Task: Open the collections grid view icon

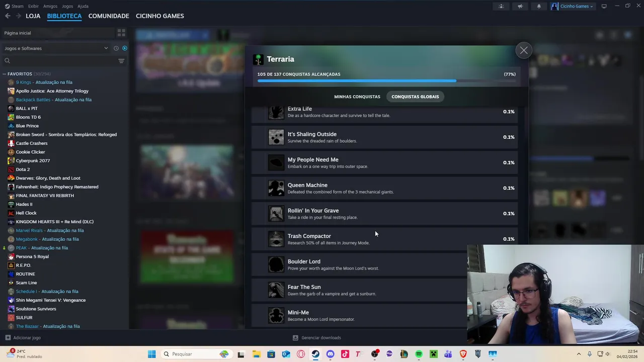Action: [121, 33]
